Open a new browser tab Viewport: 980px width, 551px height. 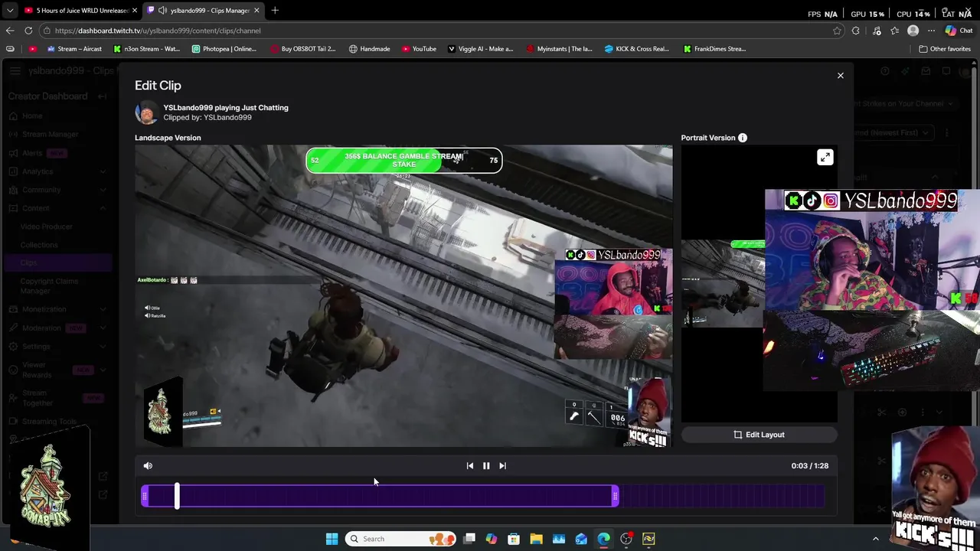(x=275, y=11)
